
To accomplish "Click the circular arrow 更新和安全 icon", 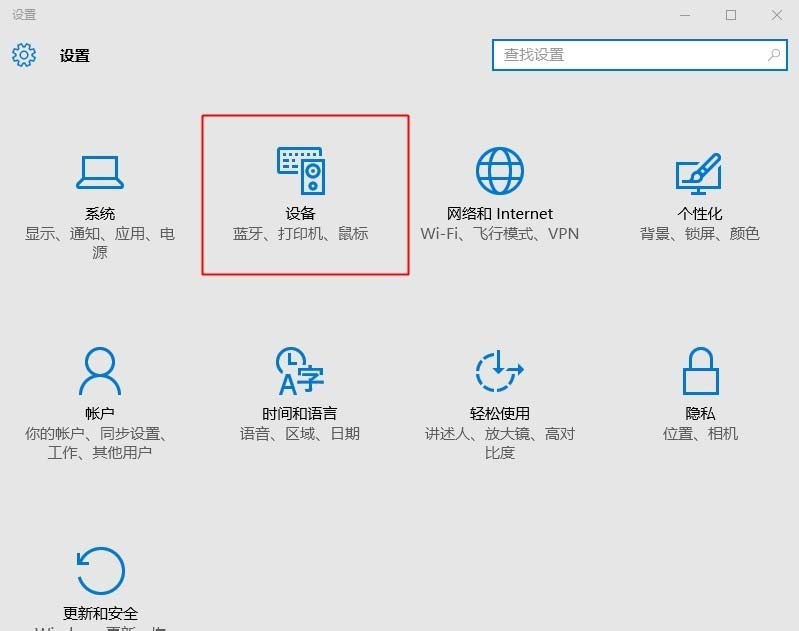I will pos(100,571).
